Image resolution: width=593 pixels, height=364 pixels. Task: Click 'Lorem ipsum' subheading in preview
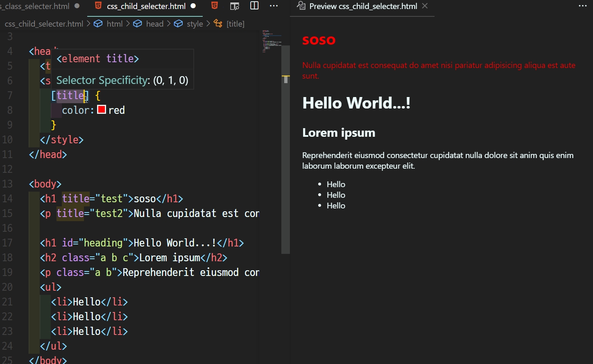(x=339, y=133)
